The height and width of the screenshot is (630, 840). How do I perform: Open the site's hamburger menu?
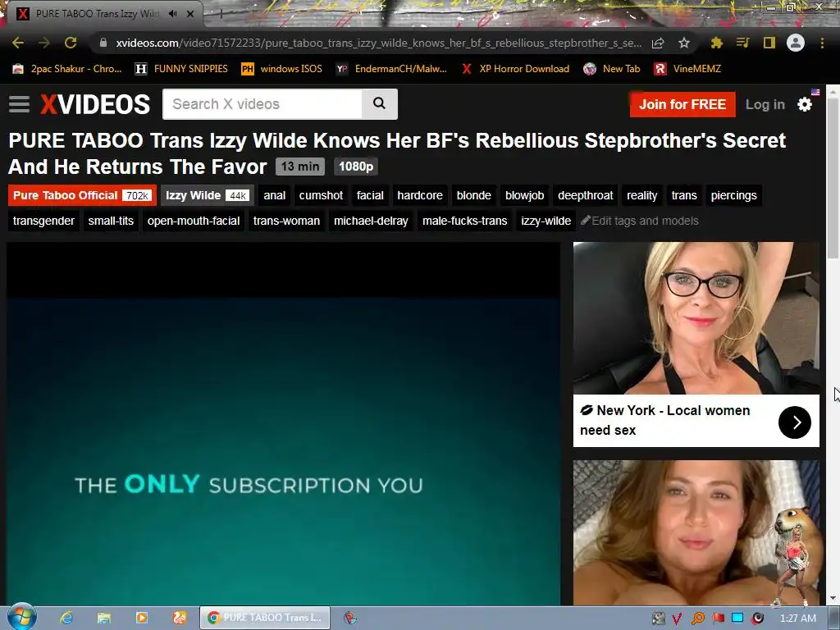20,104
